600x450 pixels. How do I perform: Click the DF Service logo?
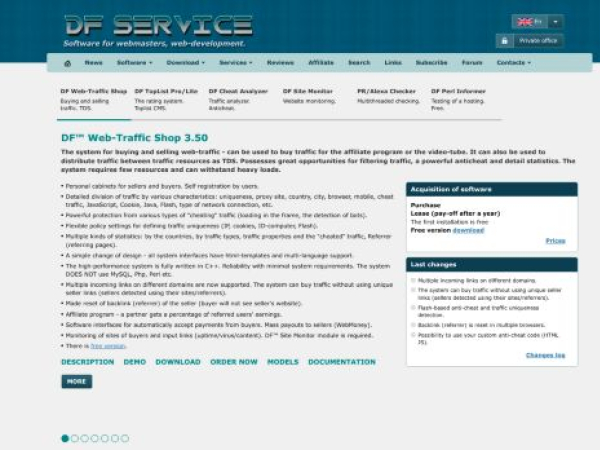point(159,25)
